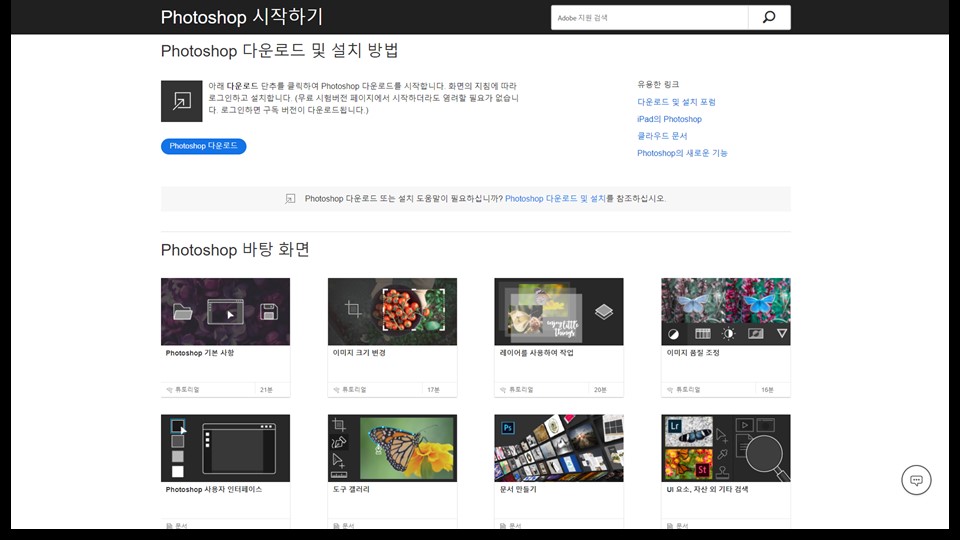Viewport: 960px width, 540px height.
Task: Click the 문서 만들기 title text
Action: pyautogui.click(x=518, y=490)
